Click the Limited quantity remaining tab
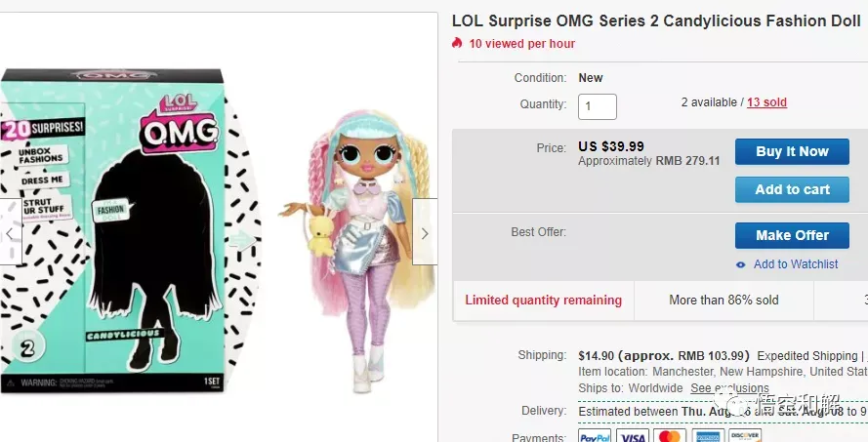This screenshot has width=868, height=442. 543,301
